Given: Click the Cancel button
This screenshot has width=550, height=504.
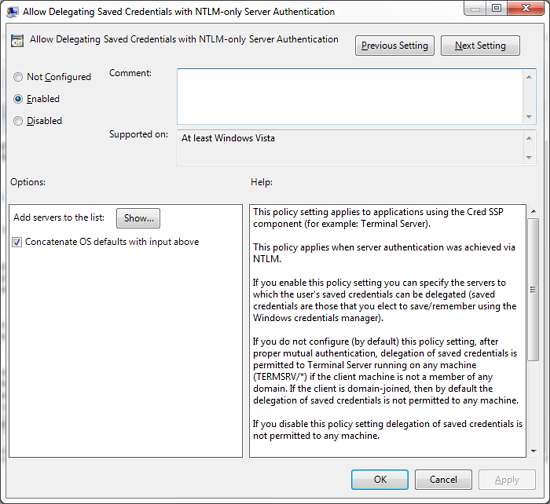Looking at the screenshot, I should click(x=443, y=479).
